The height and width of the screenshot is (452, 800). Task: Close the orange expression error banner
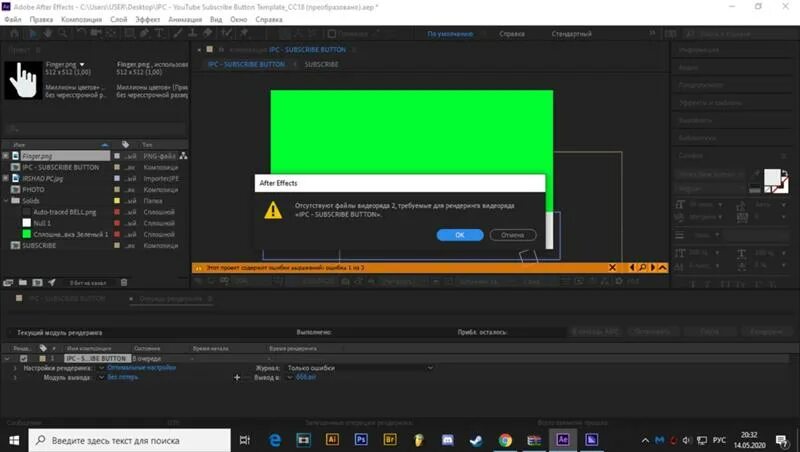click(x=612, y=267)
